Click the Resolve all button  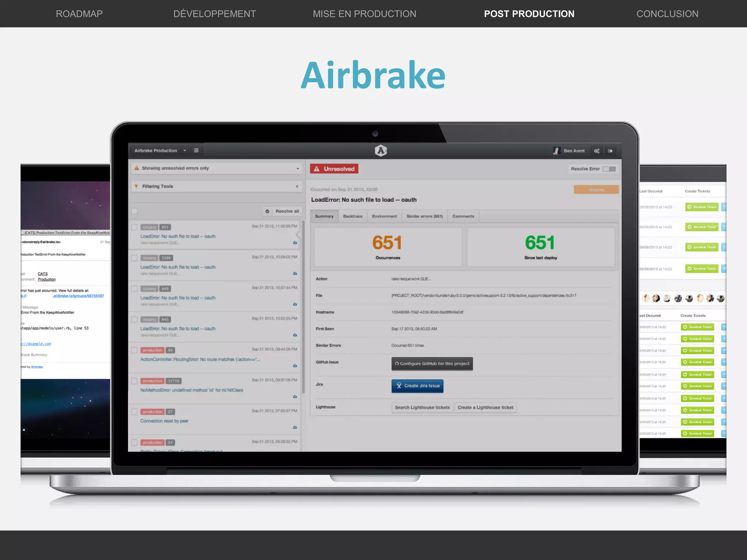click(282, 211)
